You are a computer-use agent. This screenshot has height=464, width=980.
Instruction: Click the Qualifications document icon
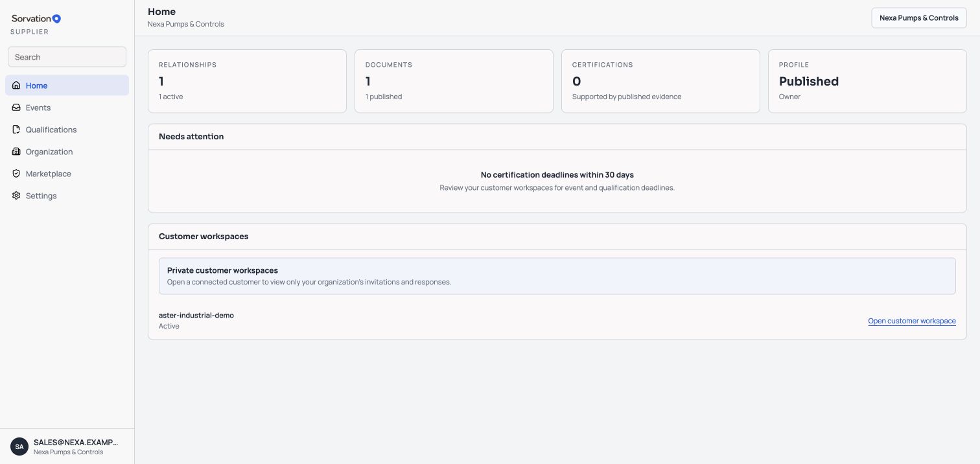pyautogui.click(x=16, y=130)
